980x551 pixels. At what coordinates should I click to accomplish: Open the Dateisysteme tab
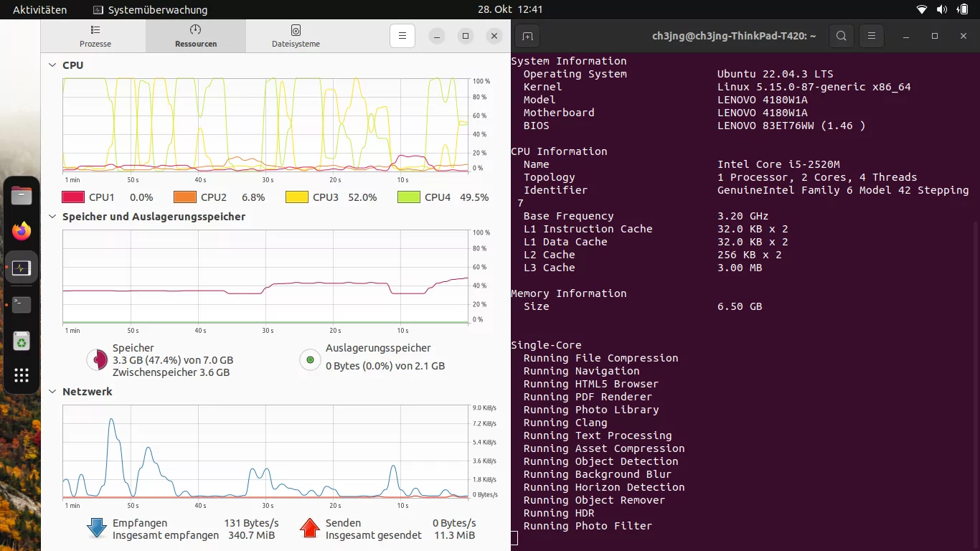(x=296, y=36)
